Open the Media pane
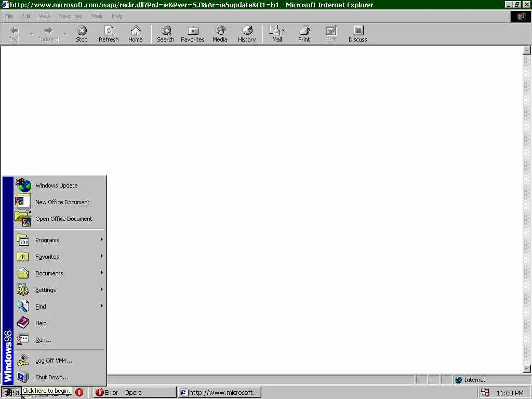The width and height of the screenshot is (532, 399). click(220, 34)
